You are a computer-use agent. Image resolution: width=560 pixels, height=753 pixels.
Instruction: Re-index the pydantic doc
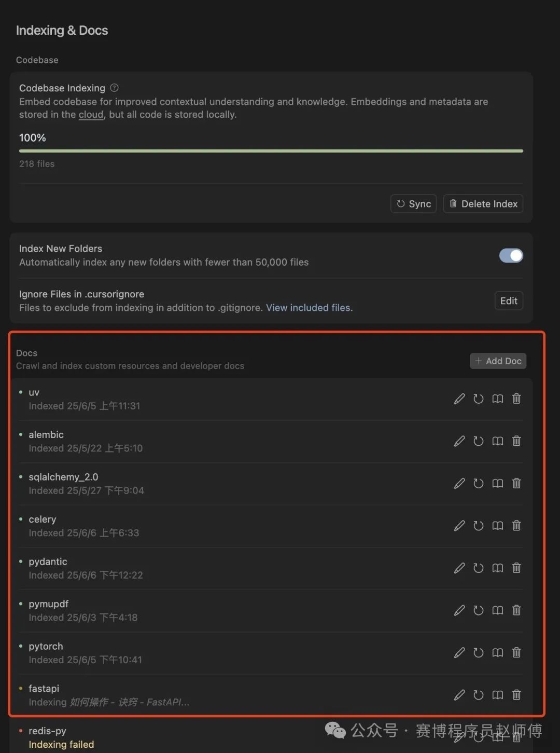click(479, 568)
